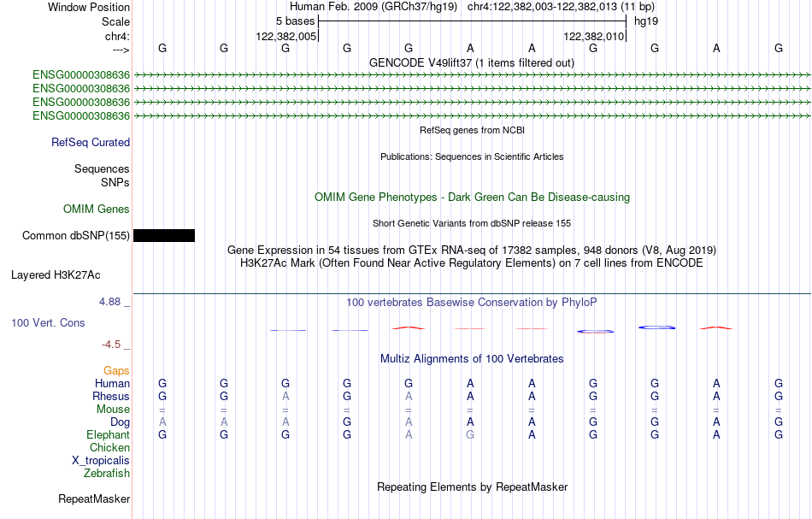This screenshot has width=812, height=519.
Task: Click the RefSeq Curated track label
Action: point(91,142)
